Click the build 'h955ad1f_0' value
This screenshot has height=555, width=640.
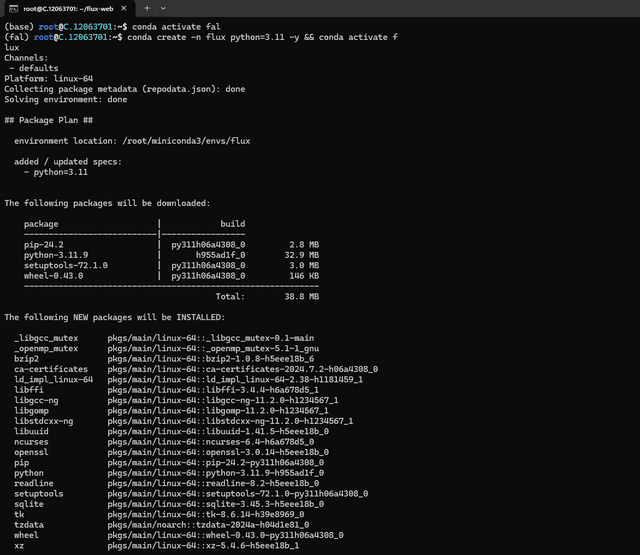click(220, 255)
